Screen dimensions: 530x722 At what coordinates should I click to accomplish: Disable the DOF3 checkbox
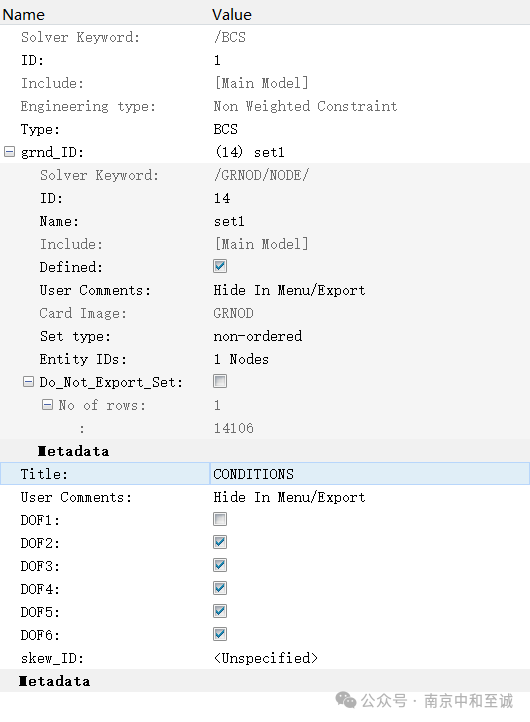click(220, 565)
